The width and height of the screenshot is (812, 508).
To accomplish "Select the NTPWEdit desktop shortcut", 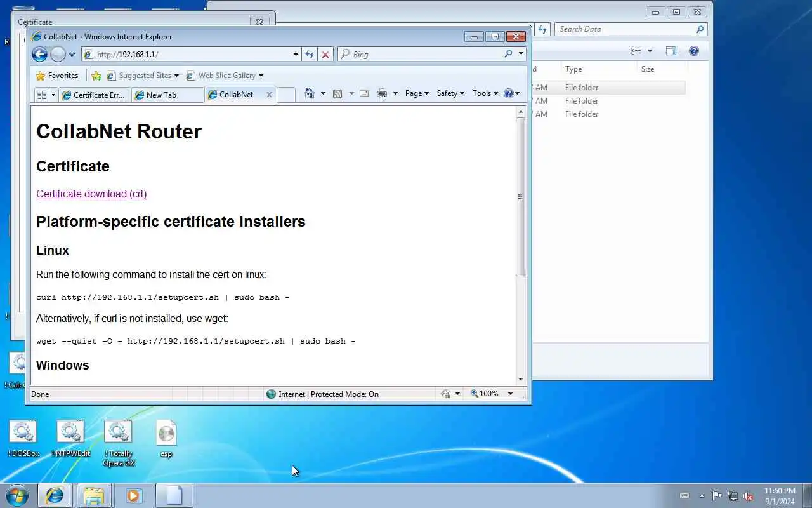I will 70,439.
